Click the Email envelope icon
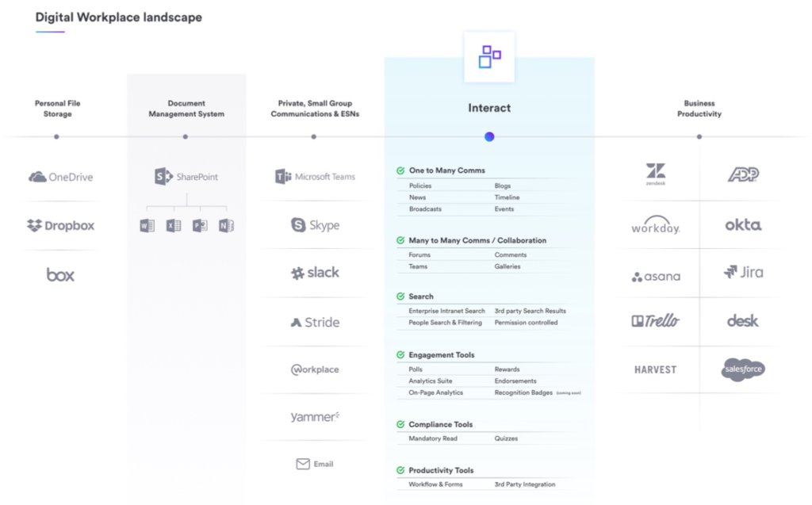 [x=304, y=464]
